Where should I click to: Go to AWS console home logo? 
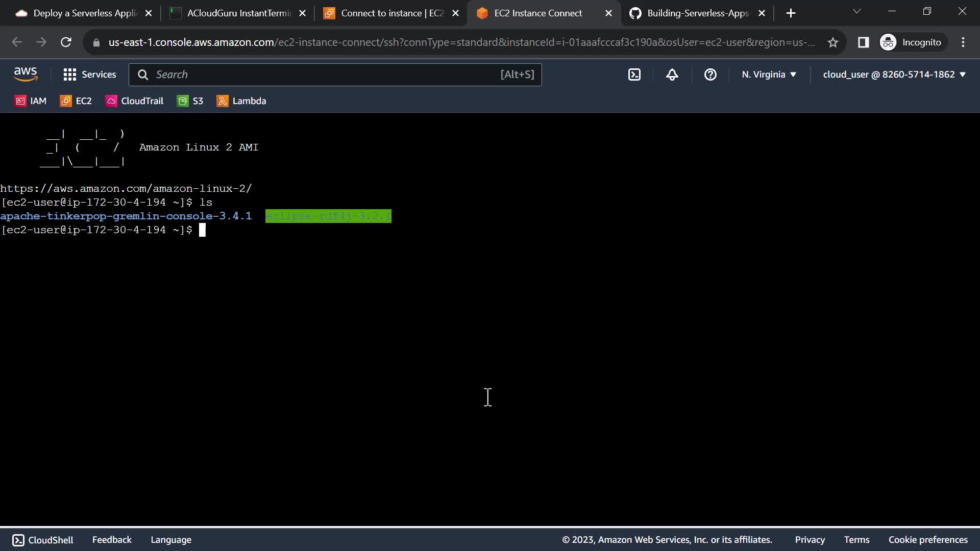(x=26, y=74)
